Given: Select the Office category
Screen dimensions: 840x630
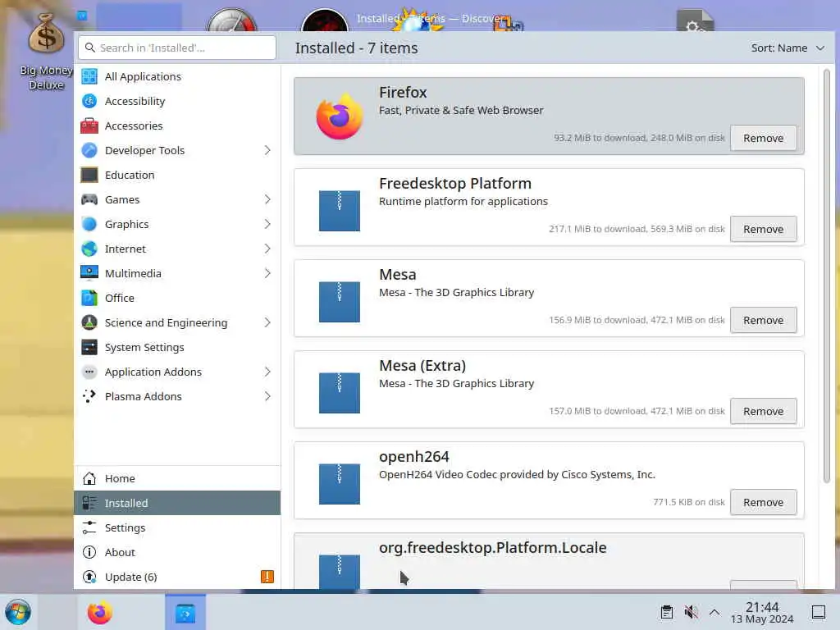Looking at the screenshot, I should 177,298.
